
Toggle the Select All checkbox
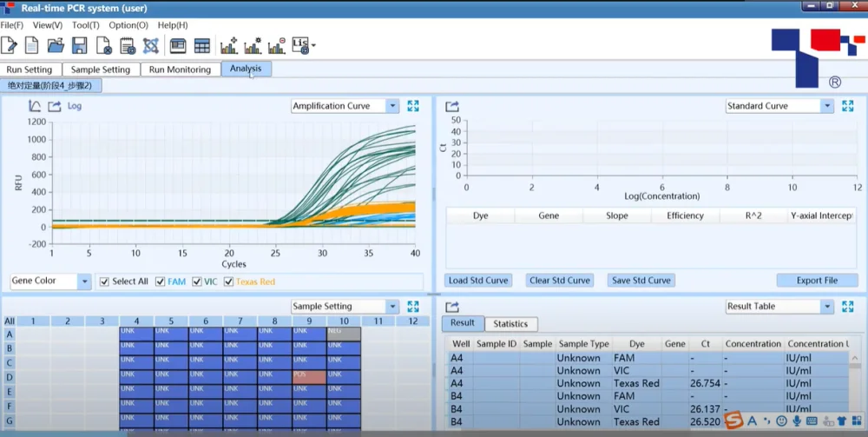click(x=104, y=281)
